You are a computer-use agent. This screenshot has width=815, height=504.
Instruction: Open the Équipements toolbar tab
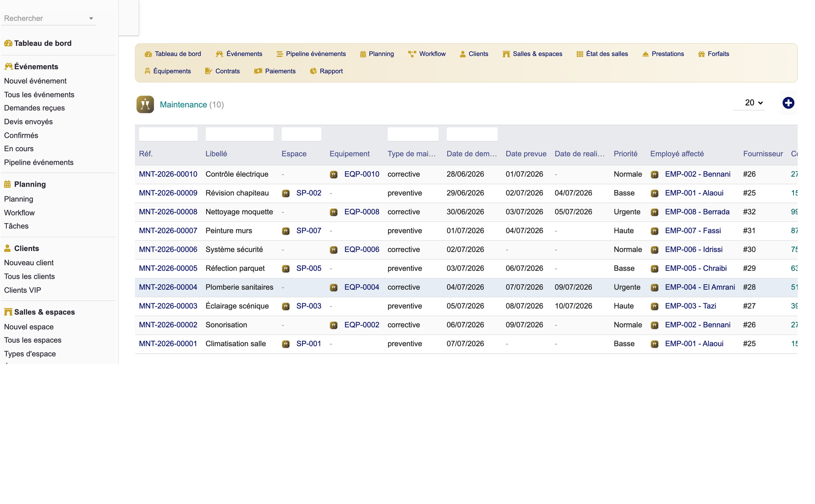click(x=168, y=71)
